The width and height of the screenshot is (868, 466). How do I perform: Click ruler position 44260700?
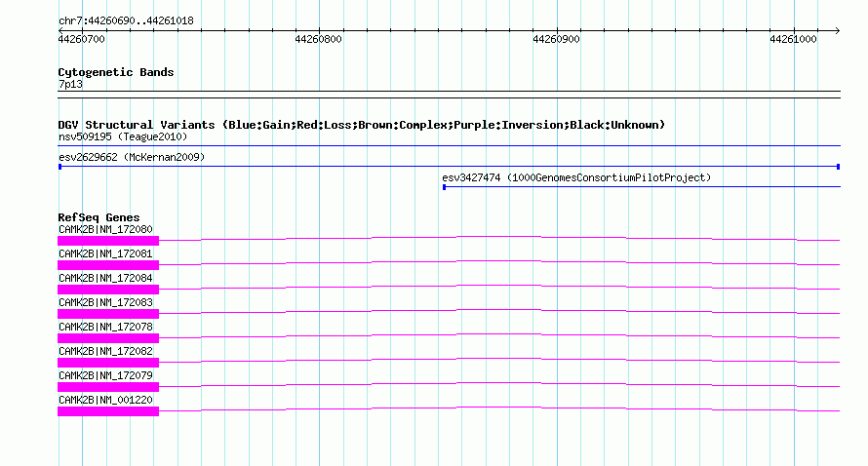pos(81,39)
